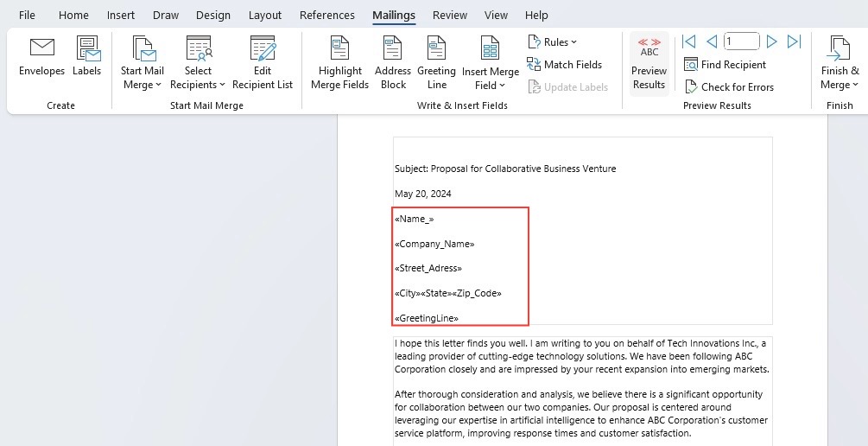Screen dimensions: 868x446
Task: Click the date May 20, 2024
Action: tap(423, 194)
